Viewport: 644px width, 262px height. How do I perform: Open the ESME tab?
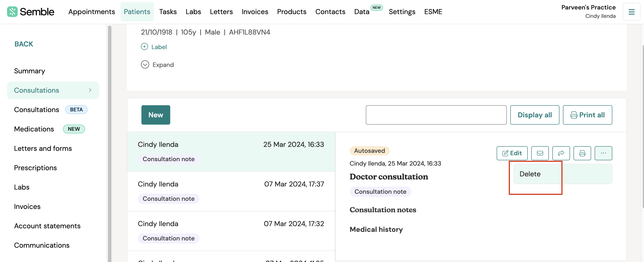(x=433, y=12)
